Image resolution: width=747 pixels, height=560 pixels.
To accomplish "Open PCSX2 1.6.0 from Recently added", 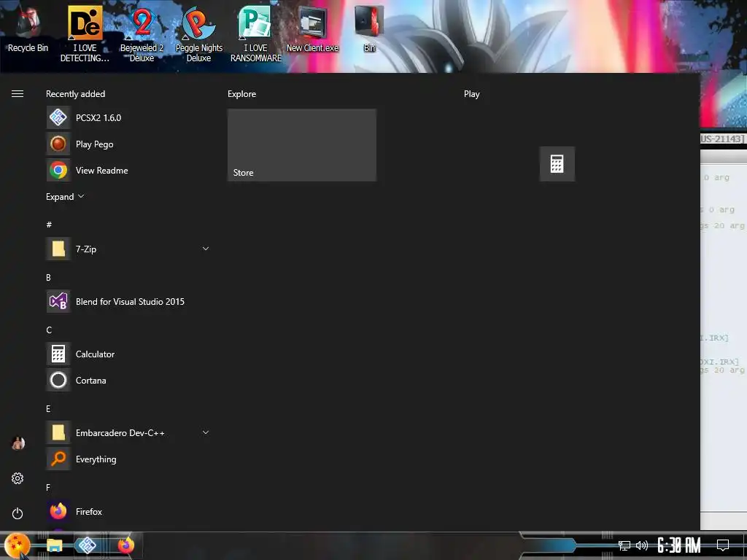I will (x=128, y=117).
